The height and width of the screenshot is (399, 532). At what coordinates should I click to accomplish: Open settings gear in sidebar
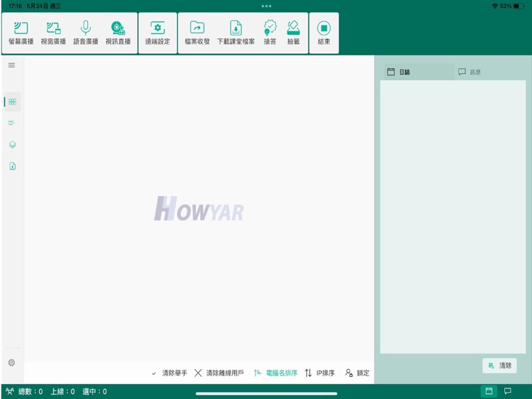[11, 363]
